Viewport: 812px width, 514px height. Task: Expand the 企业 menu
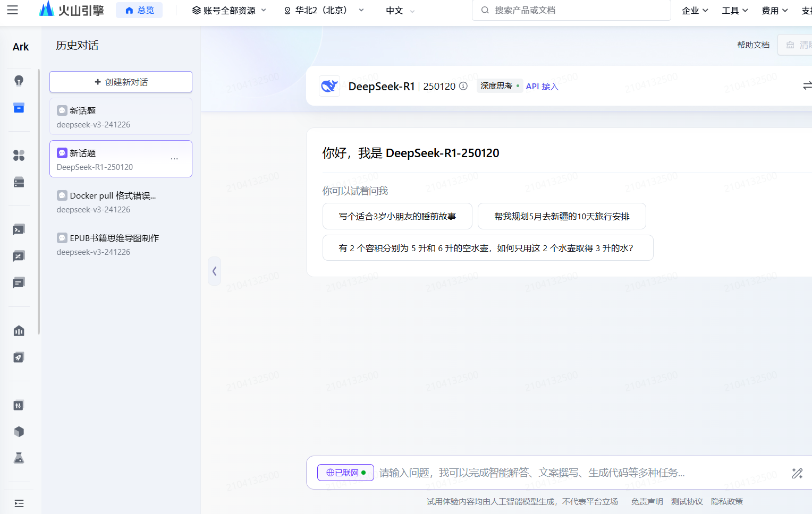tap(695, 10)
